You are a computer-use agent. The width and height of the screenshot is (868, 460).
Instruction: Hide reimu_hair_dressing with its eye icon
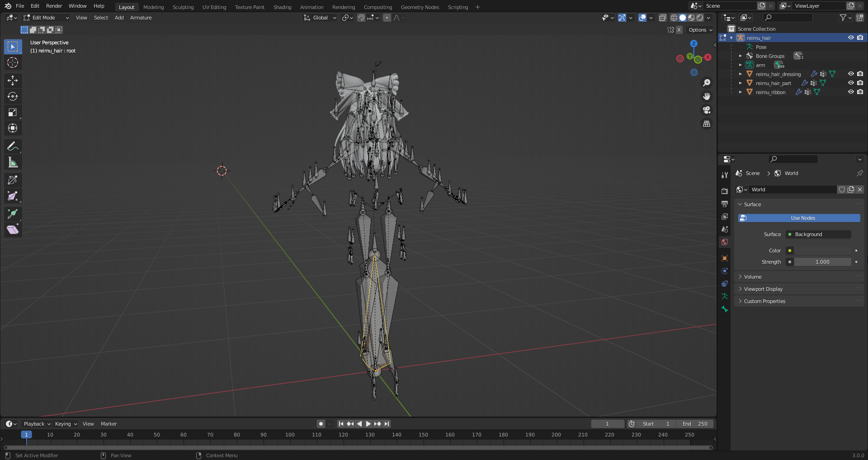tap(851, 74)
